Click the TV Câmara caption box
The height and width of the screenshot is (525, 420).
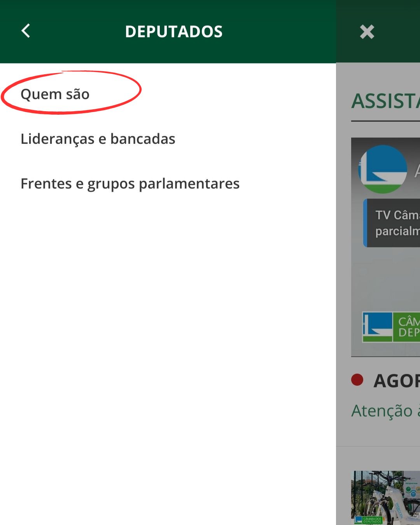tap(392, 223)
